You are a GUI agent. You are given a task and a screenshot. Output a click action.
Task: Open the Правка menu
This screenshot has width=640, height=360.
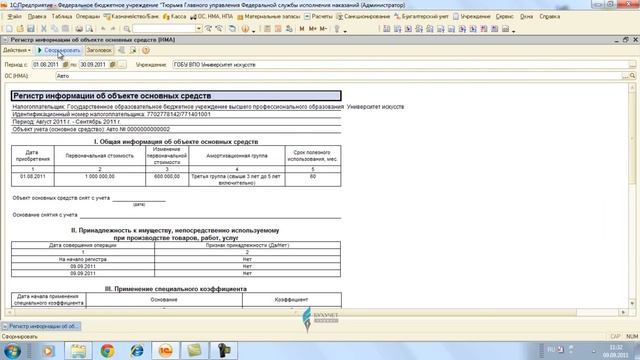click(x=37, y=16)
